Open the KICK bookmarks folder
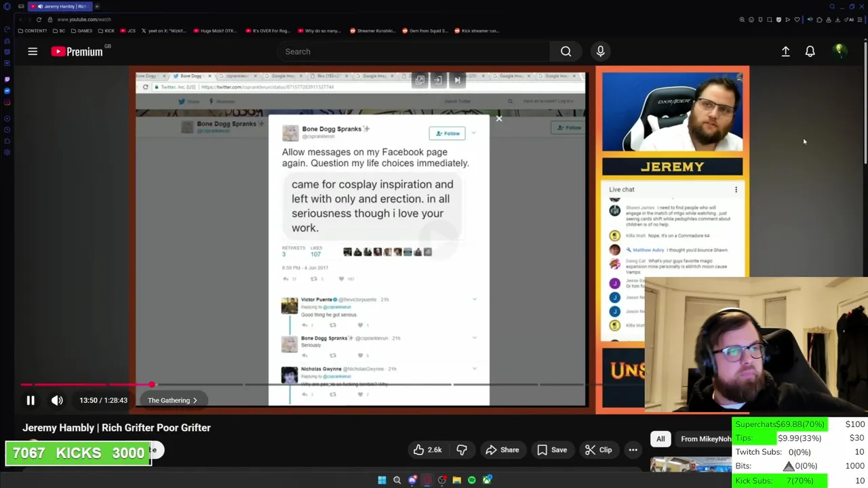 tap(106, 30)
